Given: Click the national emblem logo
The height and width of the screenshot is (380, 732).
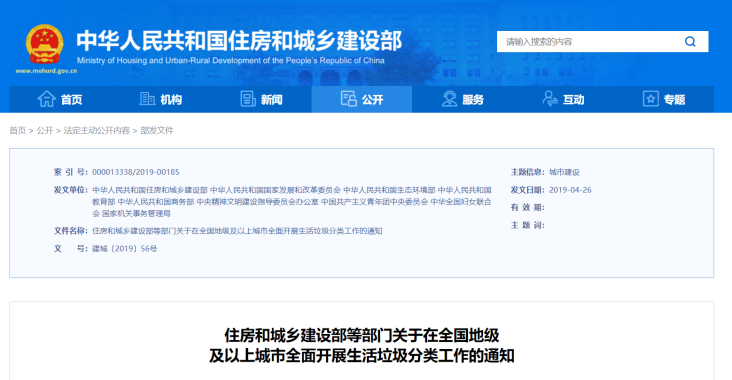Looking at the screenshot, I should click(44, 44).
